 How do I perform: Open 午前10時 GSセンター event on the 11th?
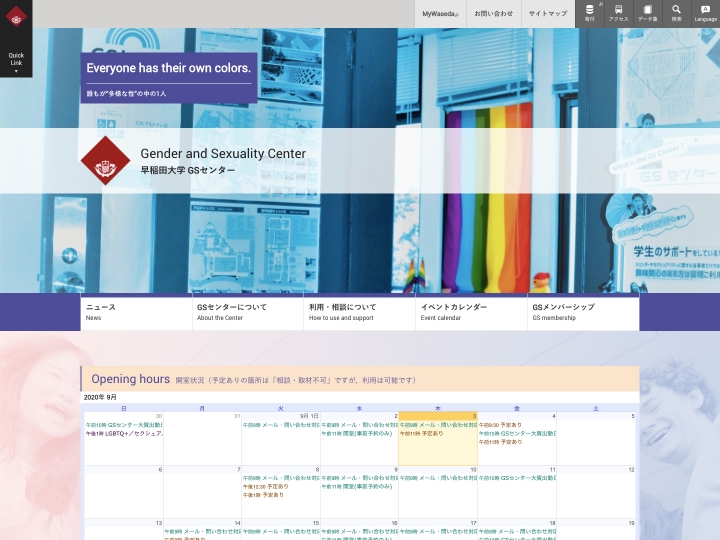(x=517, y=478)
